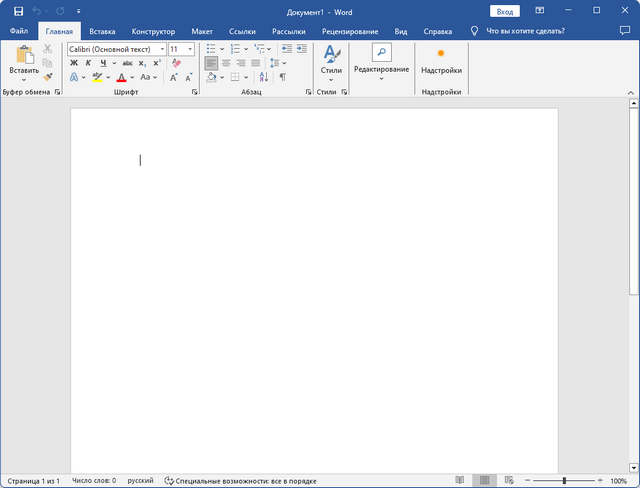Image resolution: width=640 pixels, height=488 pixels.
Task: Click the "Что вы хотите сделать?" search field
Action: pyautogui.click(x=524, y=31)
